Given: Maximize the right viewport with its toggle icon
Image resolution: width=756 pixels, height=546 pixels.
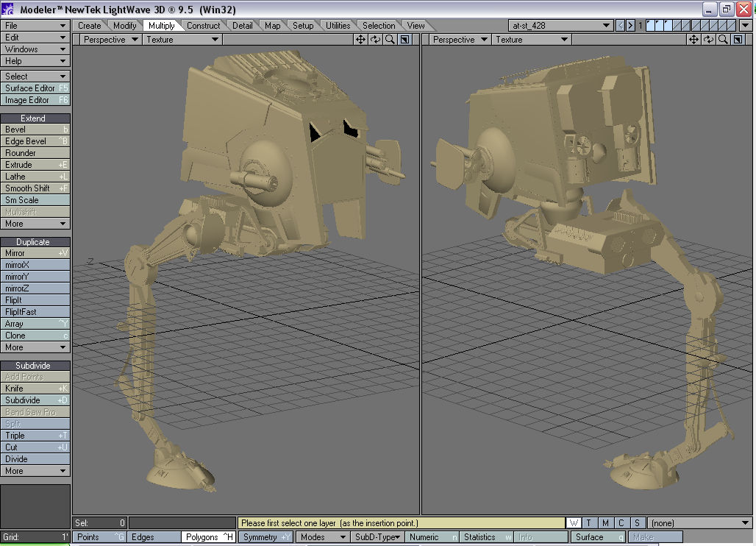Looking at the screenshot, I should 738,40.
